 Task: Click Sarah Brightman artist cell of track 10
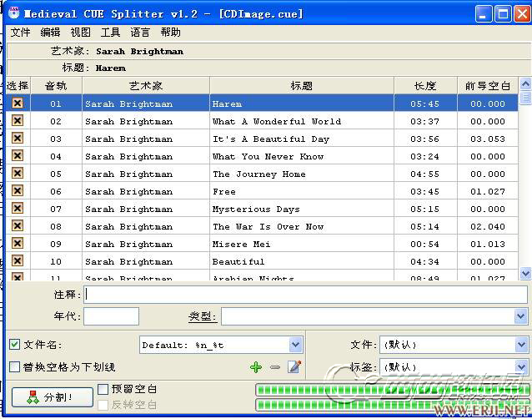click(x=146, y=261)
